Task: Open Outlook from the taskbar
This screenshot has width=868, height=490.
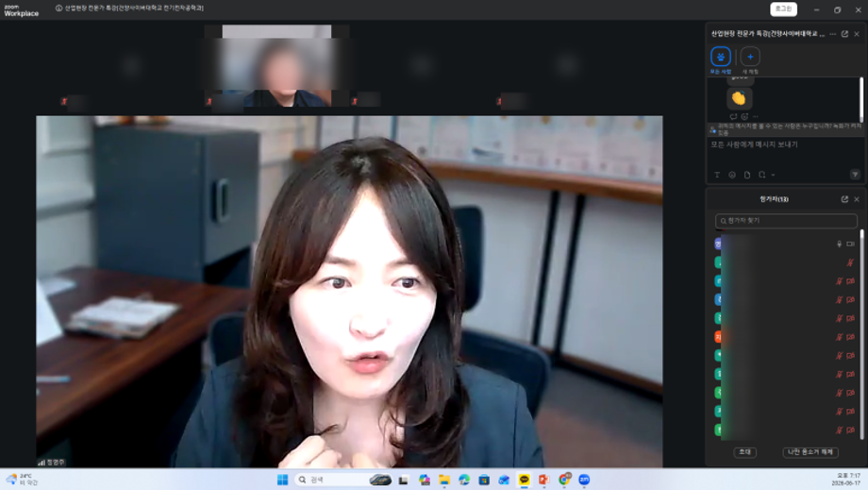Action: [x=505, y=480]
